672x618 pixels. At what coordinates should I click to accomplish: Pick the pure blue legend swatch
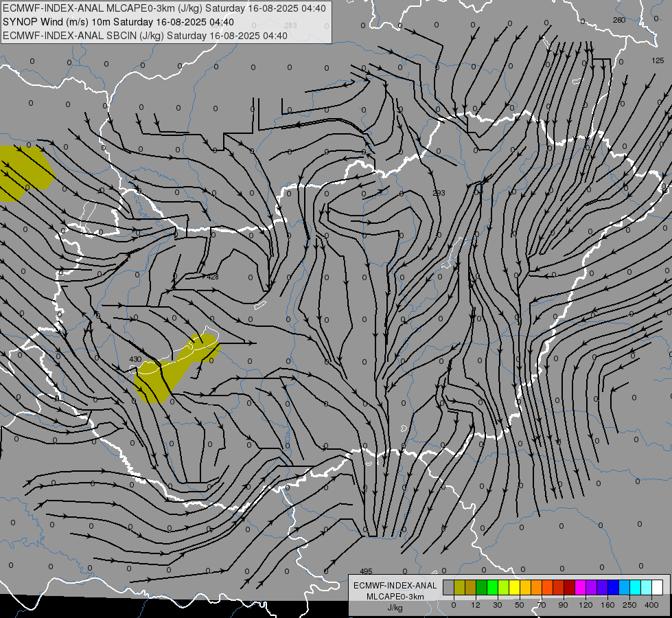614,587
